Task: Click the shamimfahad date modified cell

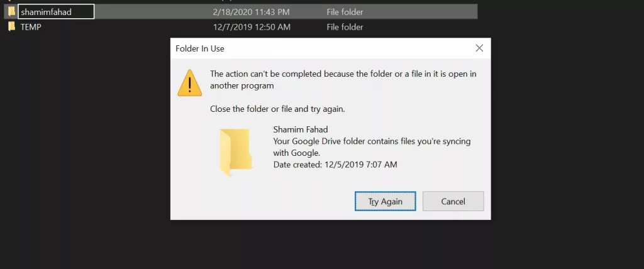Action: 252,12
